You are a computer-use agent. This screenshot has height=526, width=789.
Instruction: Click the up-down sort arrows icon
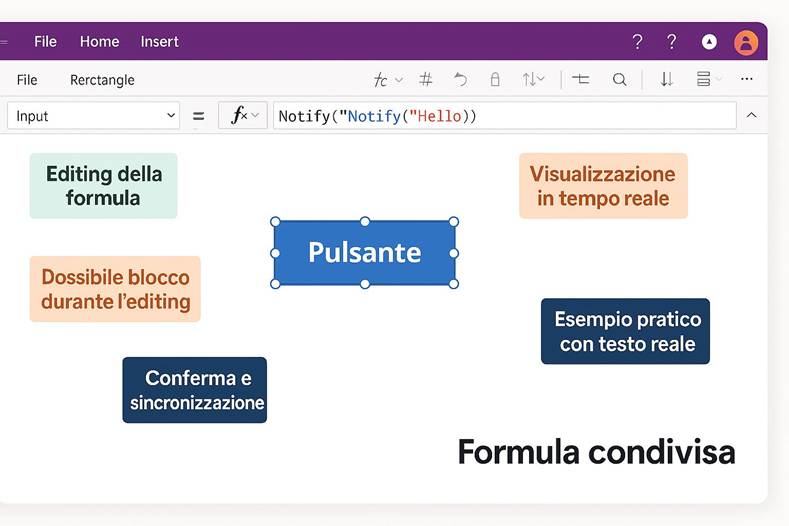click(x=529, y=79)
